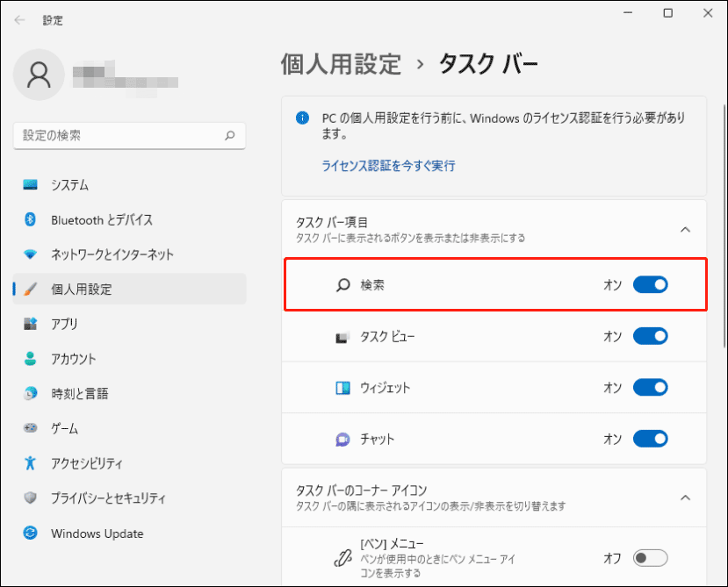The height and width of the screenshot is (587, 728).
Task: Click the vertical scrollbar on right
Action: point(724,226)
